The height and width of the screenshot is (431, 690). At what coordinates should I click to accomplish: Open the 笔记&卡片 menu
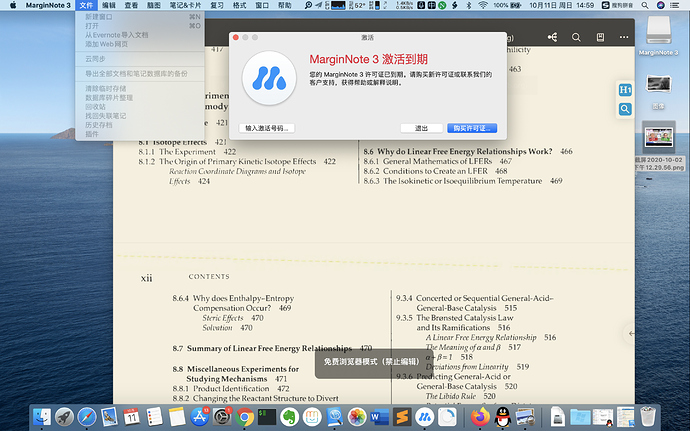(185, 5)
